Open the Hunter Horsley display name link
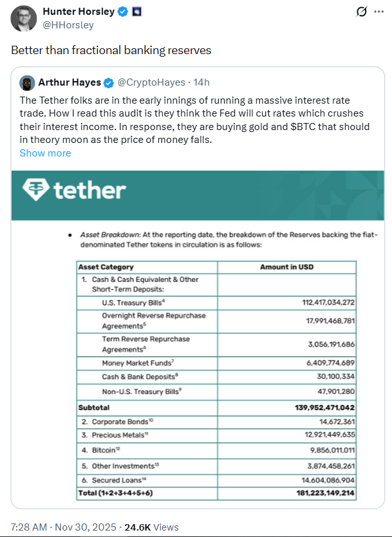 79,12
